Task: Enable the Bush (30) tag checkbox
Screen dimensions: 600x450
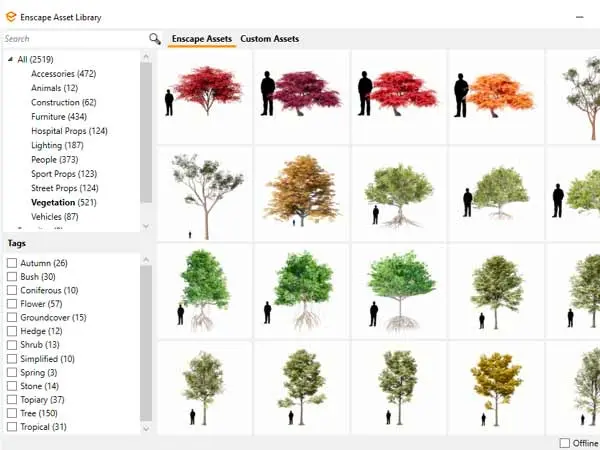Action: [x=12, y=277]
